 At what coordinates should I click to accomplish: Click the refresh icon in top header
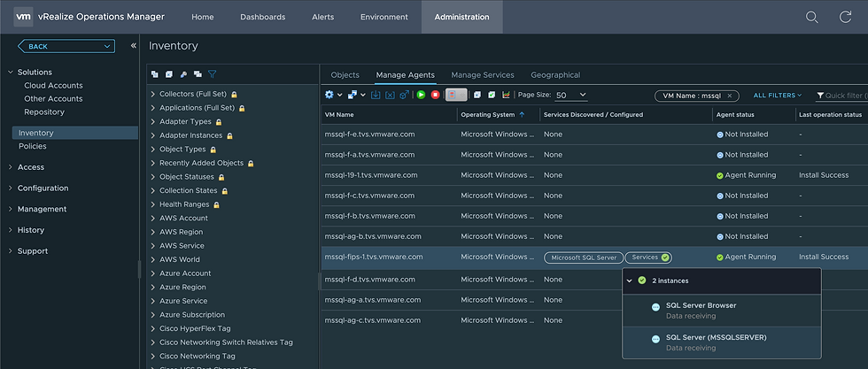pyautogui.click(x=845, y=17)
